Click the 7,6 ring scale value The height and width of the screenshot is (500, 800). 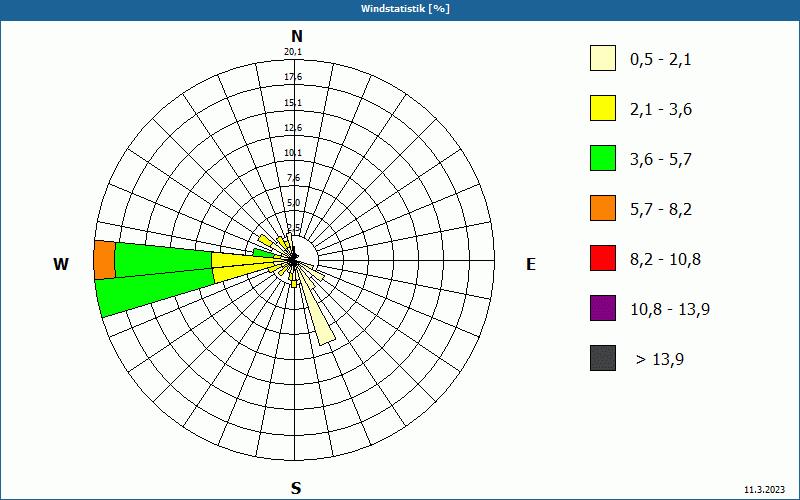pos(293,178)
